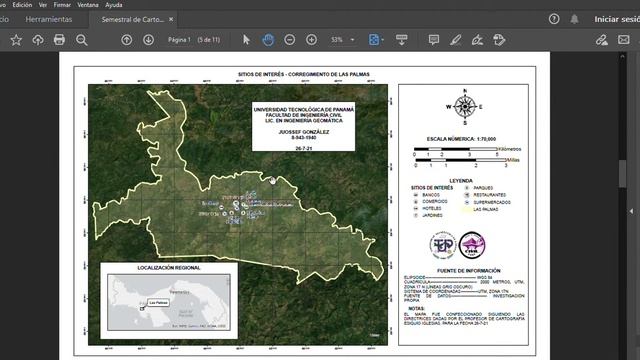The height and width of the screenshot is (360, 640).
Task: Share a link icon
Action: (602, 40)
